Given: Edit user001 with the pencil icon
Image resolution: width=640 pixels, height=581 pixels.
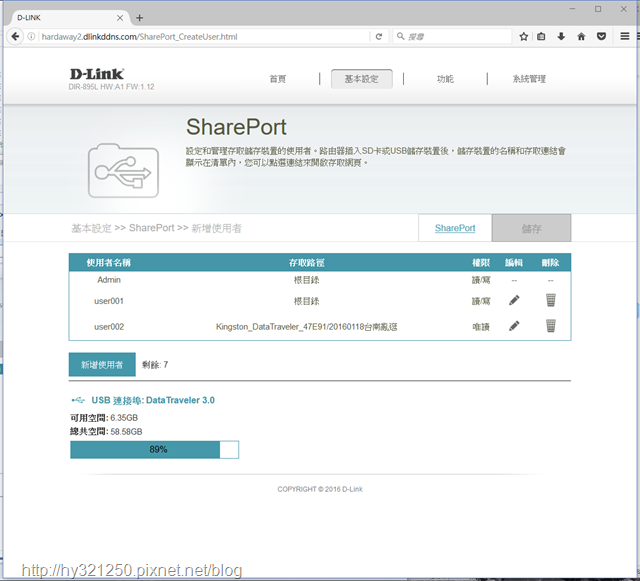Looking at the screenshot, I should click(x=514, y=301).
